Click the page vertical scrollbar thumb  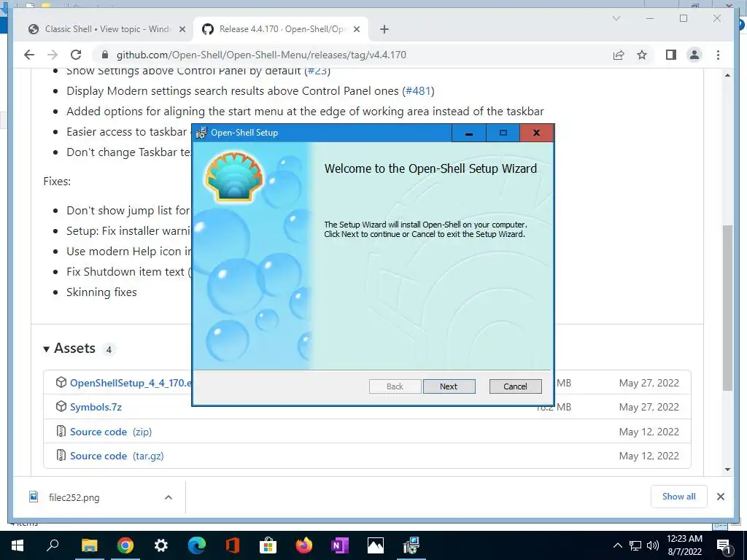727,308
